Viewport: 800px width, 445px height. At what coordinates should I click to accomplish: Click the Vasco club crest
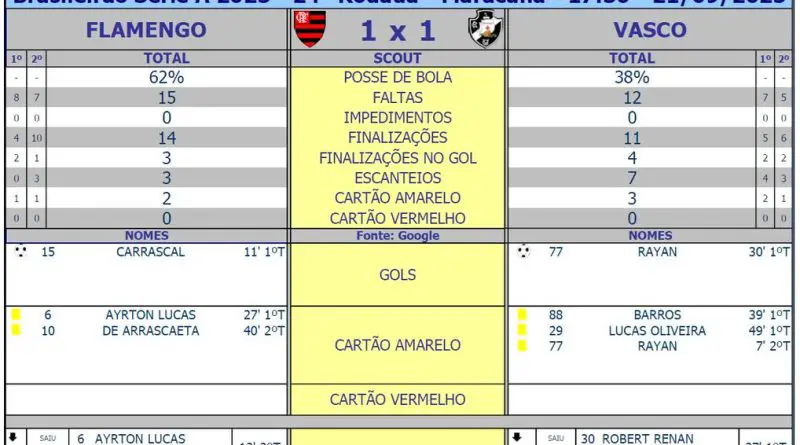click(x=485, y=29)
